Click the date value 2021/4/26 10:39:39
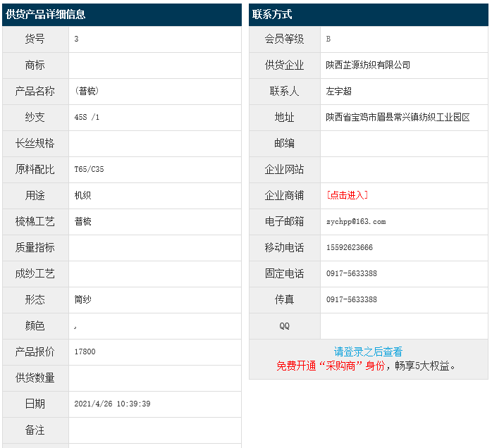The width and height of the screenshot is (492, 448). tap(112, 404)
